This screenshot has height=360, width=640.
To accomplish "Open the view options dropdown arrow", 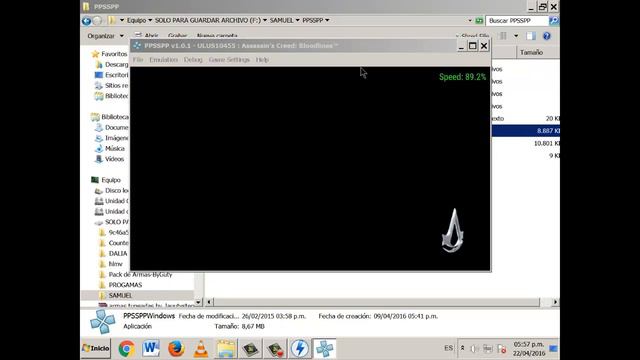I will coord(516,36).
